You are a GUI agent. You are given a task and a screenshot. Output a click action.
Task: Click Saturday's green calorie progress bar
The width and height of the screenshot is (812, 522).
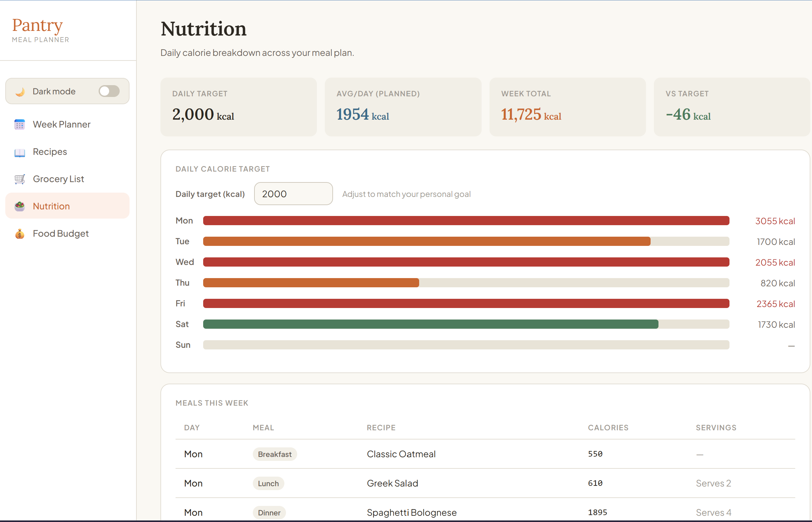[430, 324]
